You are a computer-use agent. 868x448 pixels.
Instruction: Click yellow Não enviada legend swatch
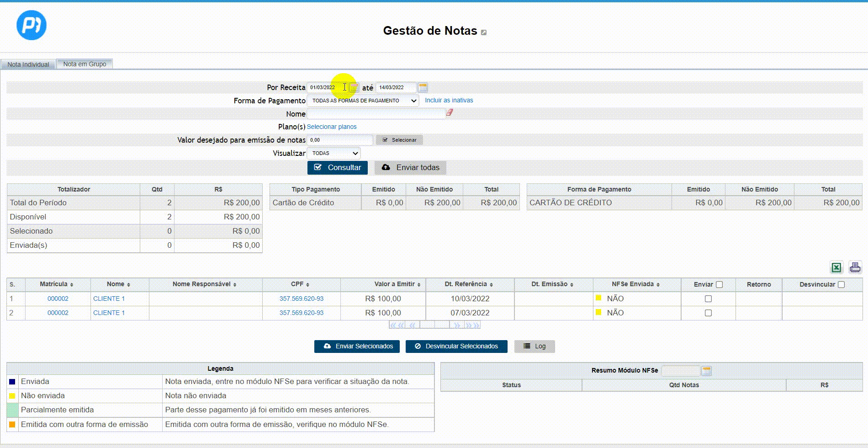pyautogui.click(x=12, y=396)
